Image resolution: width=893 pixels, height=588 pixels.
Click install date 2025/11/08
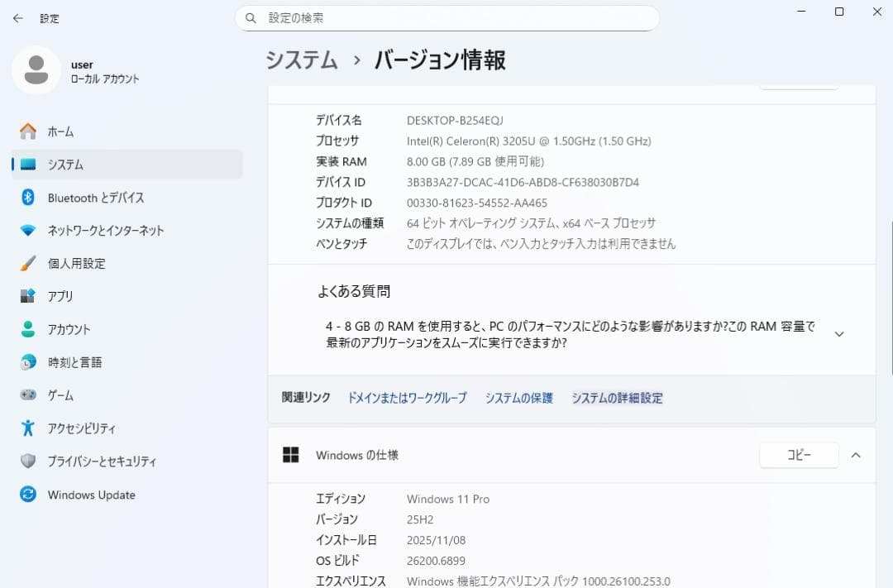[436, 540]
